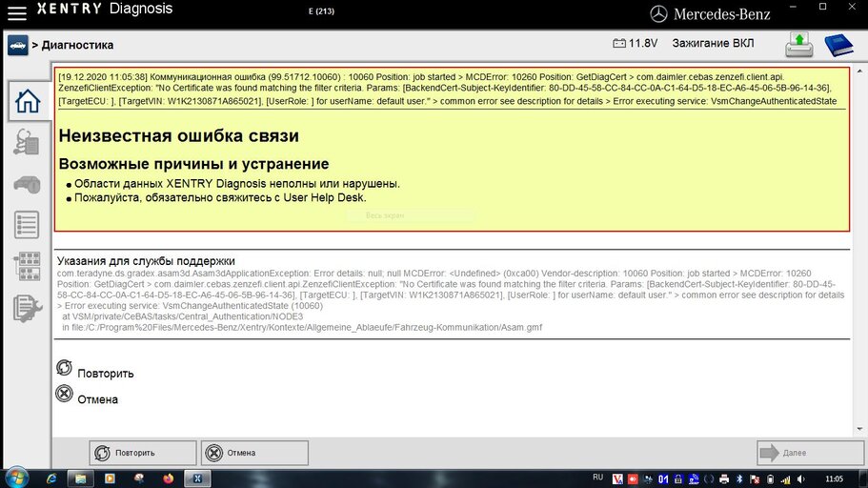Click the Зажигание ВКЛ status text
Image resolution: width=868 pixels, height=488 pixels.
pos(713,43)
